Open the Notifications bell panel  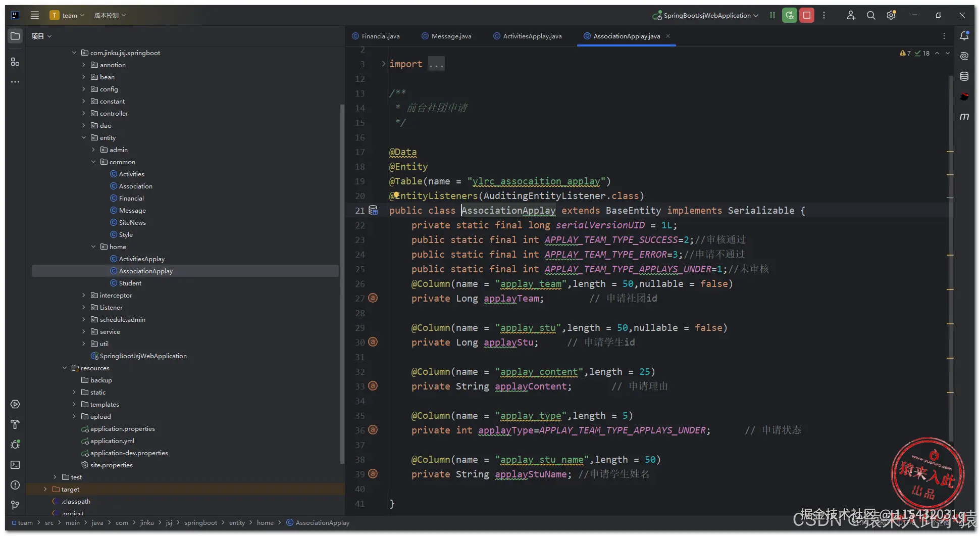click(x=964, y=36)
